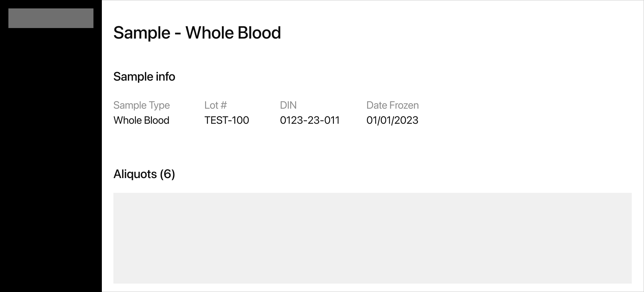Click the word "Sample" in the page title

pos(142,33)
